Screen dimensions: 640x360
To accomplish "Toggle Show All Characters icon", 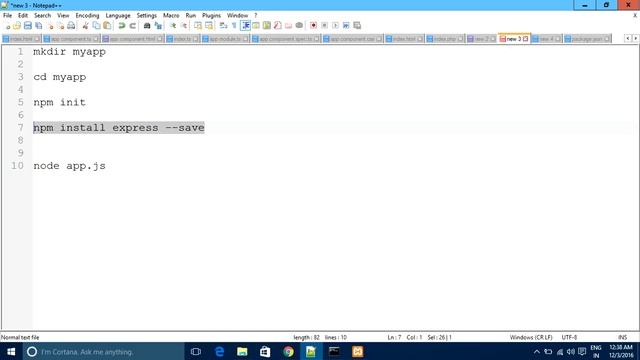I will [x=234, y=26].
